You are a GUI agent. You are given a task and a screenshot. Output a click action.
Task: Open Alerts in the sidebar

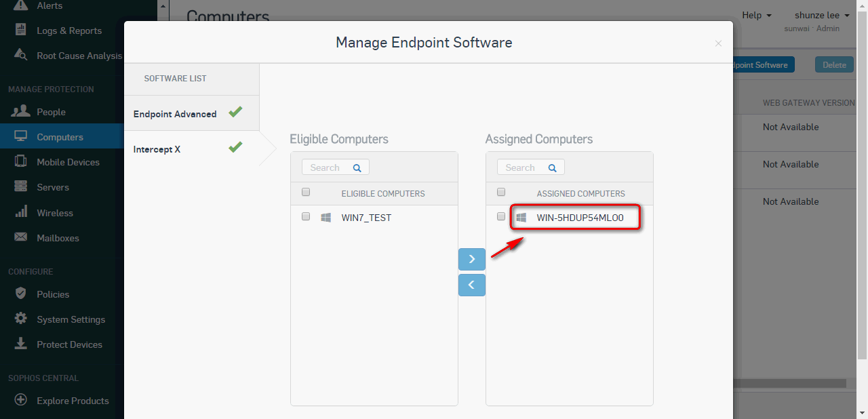tap(50, 5)
